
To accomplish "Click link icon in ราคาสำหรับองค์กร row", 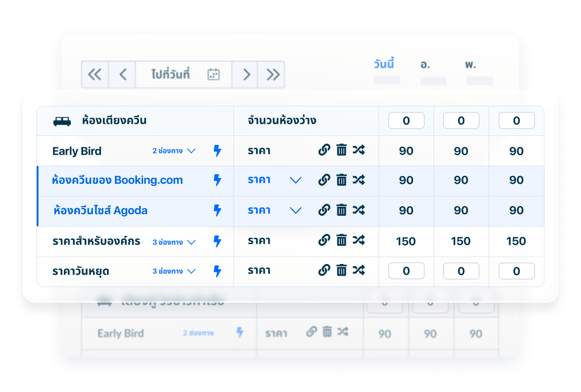I will 324,241.
